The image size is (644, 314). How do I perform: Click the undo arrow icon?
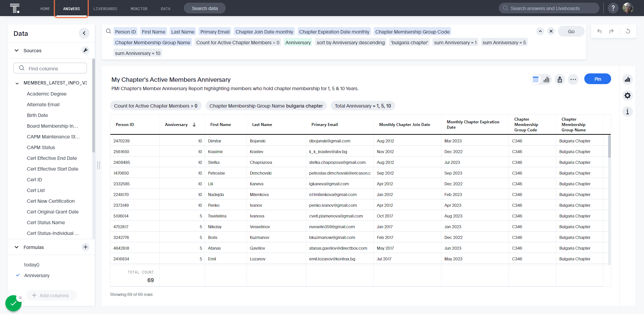599,31
